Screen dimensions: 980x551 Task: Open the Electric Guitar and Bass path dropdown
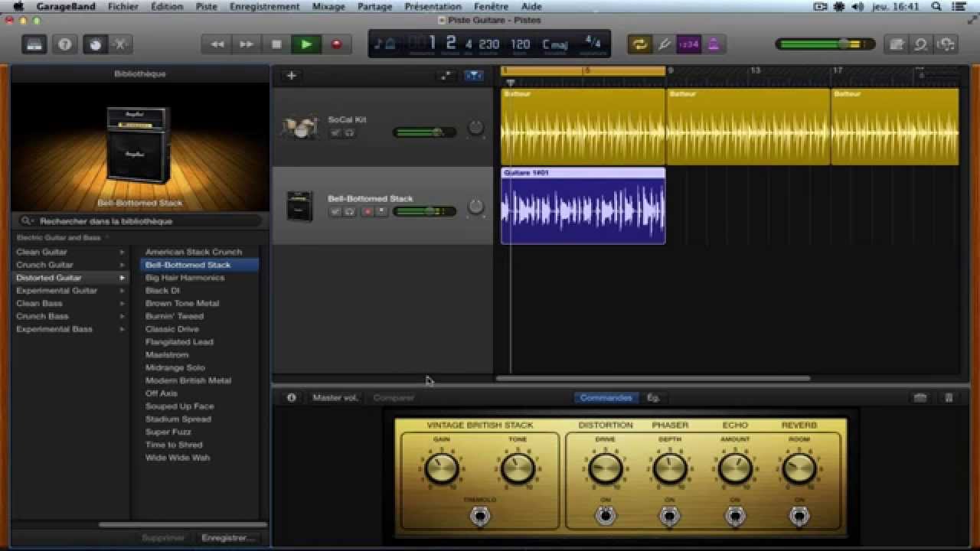point(61,237)
